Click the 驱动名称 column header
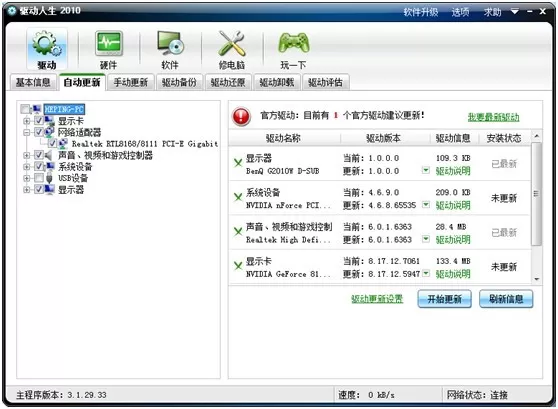 click(x=284, y=138)
